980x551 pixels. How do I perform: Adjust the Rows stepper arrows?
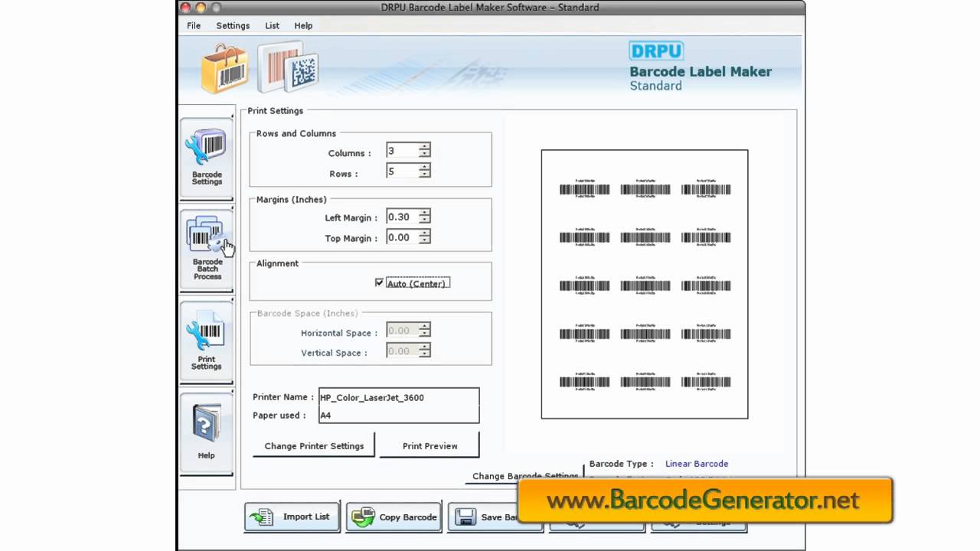tap(424, 171)
